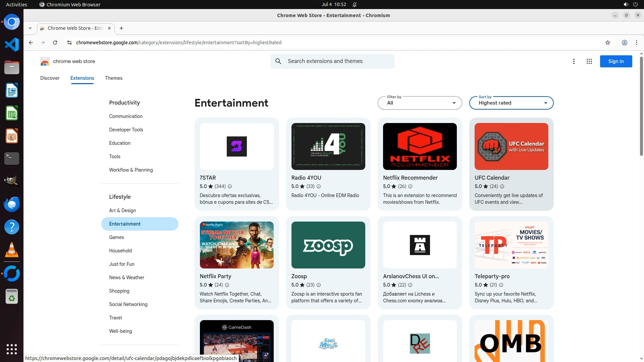The image size is (644, 362).
Task: Click the search magnifier icon
Action: coord(278,61)
